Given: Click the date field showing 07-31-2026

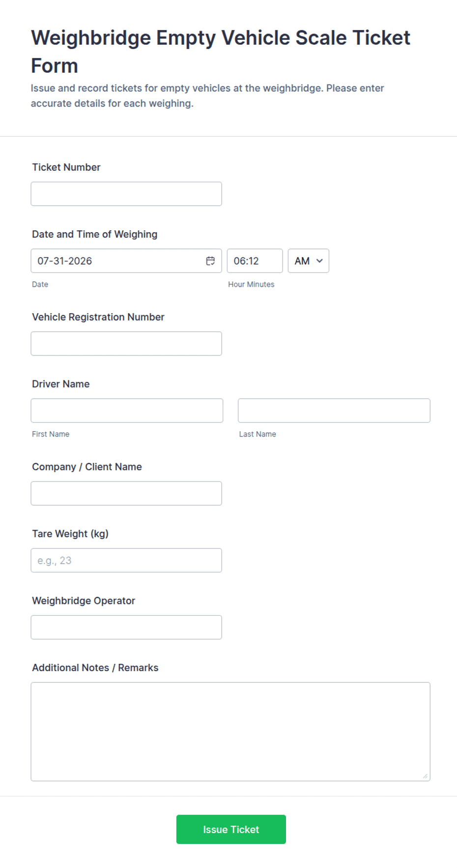Looking at the screenshot, I should tap(126, 261).
